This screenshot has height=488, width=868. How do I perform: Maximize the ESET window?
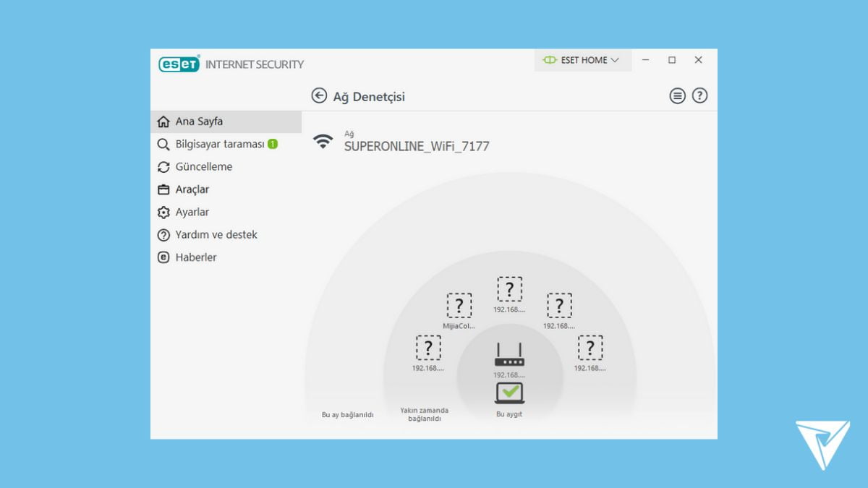[672, 60]
